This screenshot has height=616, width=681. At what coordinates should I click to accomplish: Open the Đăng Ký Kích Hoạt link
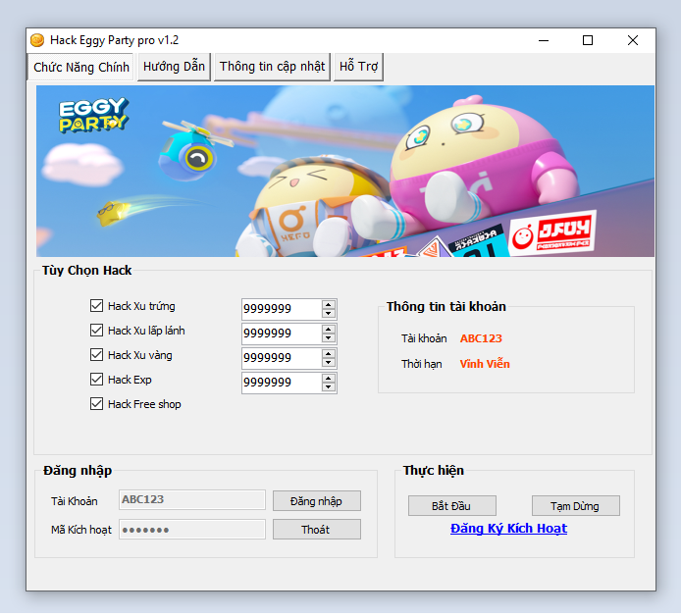point(508,529)
